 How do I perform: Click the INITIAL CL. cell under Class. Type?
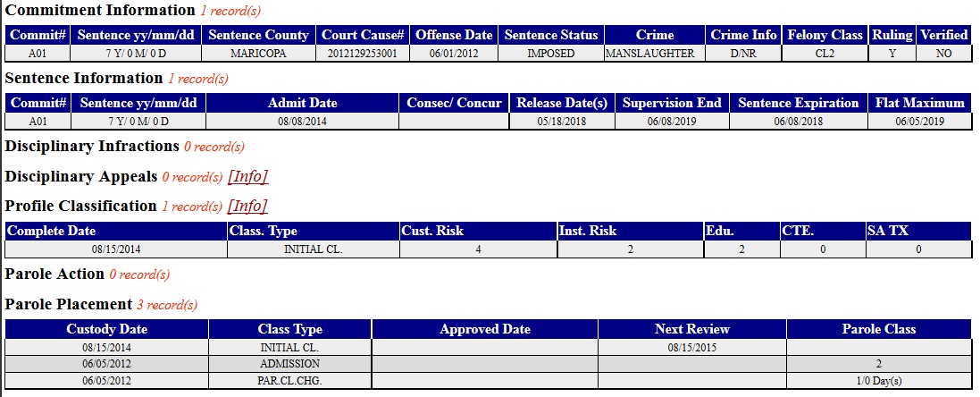[x=314, y=249]
